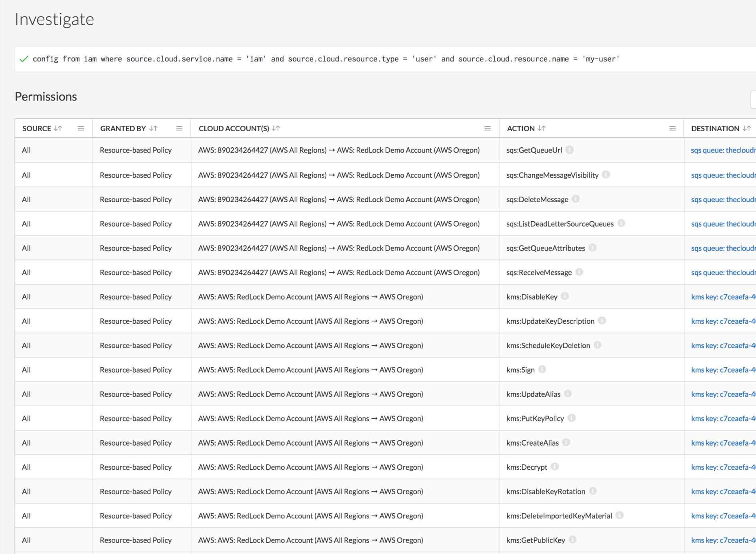Sort the GRANTED BY column
The width and height of the screenshot is (756, 554).
click(154, 128)
